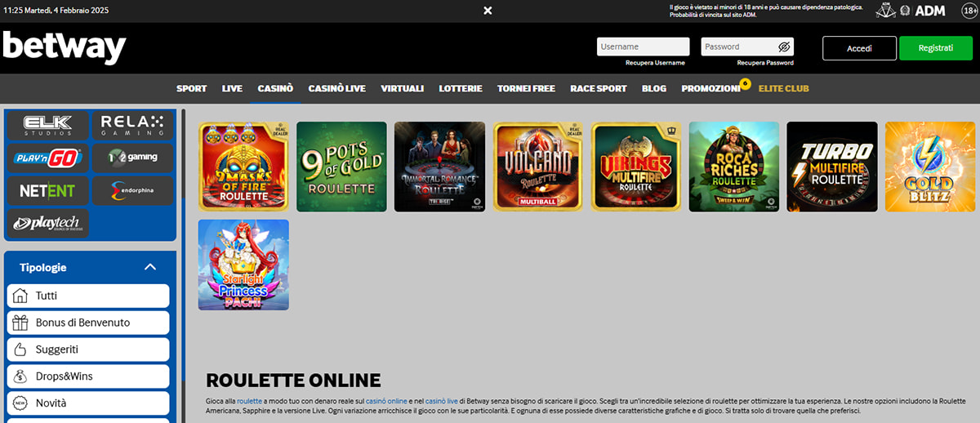
Task: Click the green Registrati button
Action: 936,48
